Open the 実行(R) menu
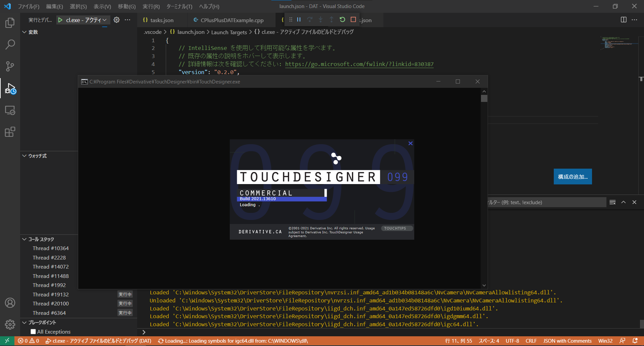The height and width of the screenshot is (346, 644). click(151, 6)
